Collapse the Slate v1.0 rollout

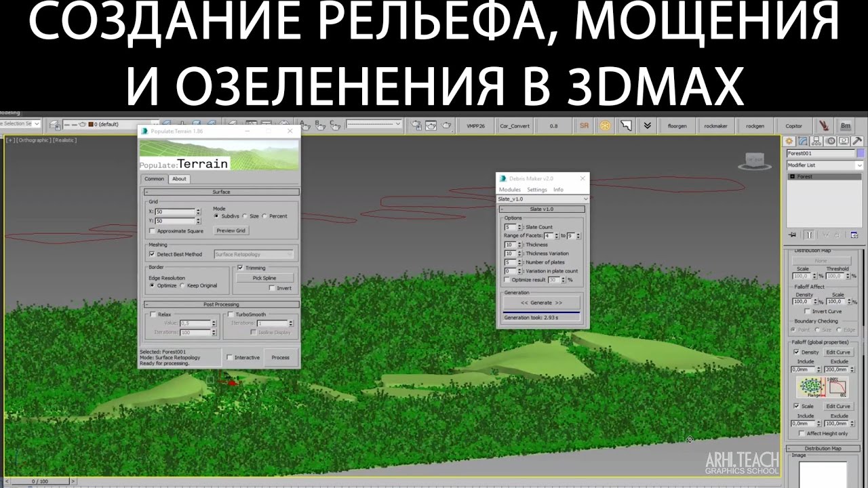tap(541, 209)
